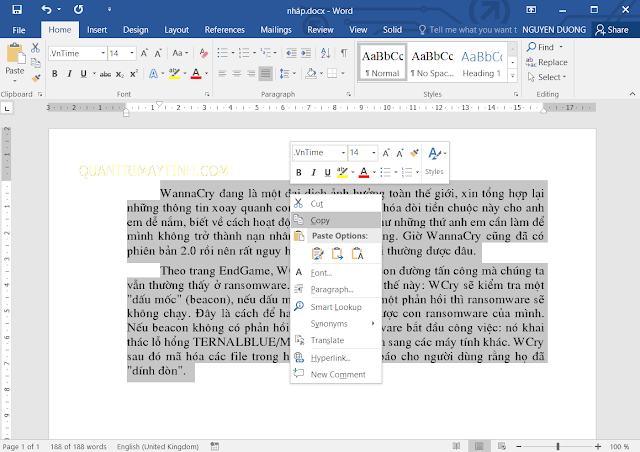Image resolution: width=640 pixels, height=452 pixels.
Task: Toggle Bold in the mini toolbar
Action: tap(299, 173)
